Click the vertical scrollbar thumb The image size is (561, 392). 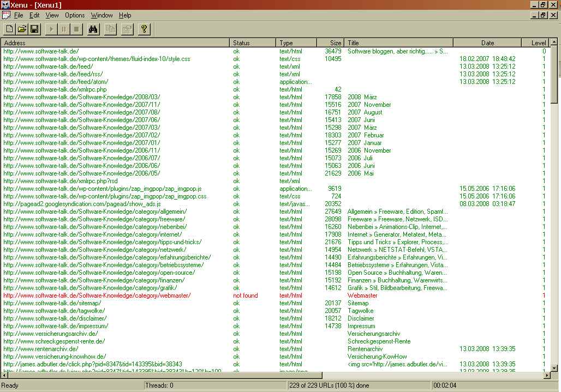click(554, 74)
